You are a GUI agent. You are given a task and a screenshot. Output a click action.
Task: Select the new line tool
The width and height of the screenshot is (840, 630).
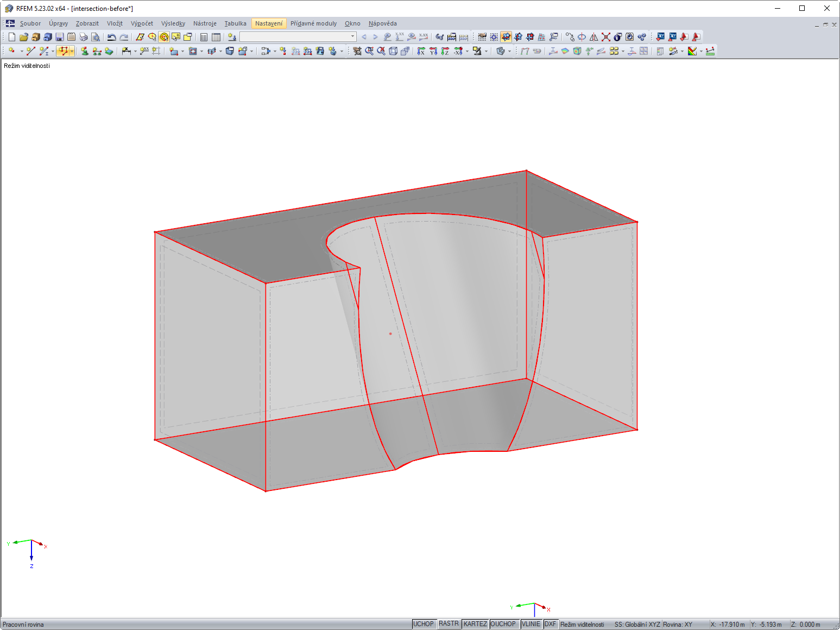point(30,51)
